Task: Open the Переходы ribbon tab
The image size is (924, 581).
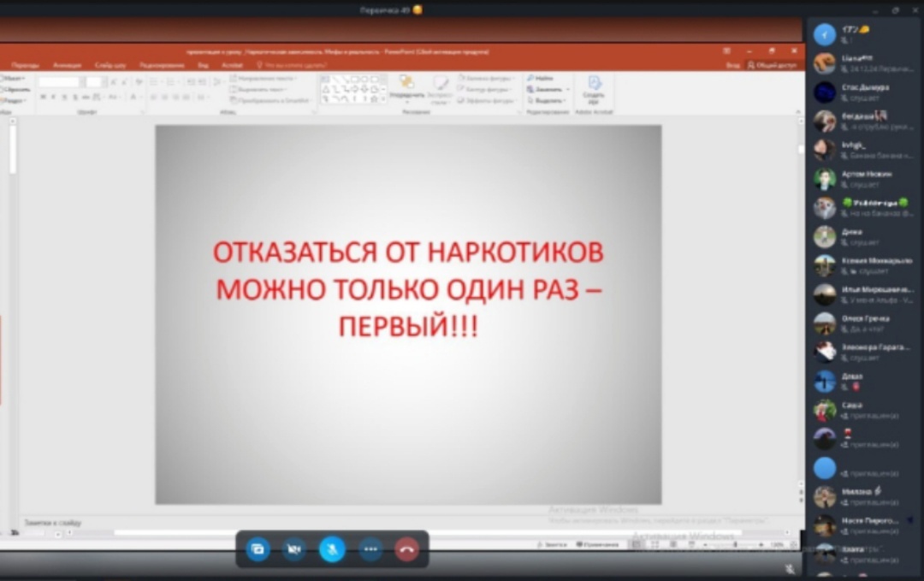Action: point(26,65)
